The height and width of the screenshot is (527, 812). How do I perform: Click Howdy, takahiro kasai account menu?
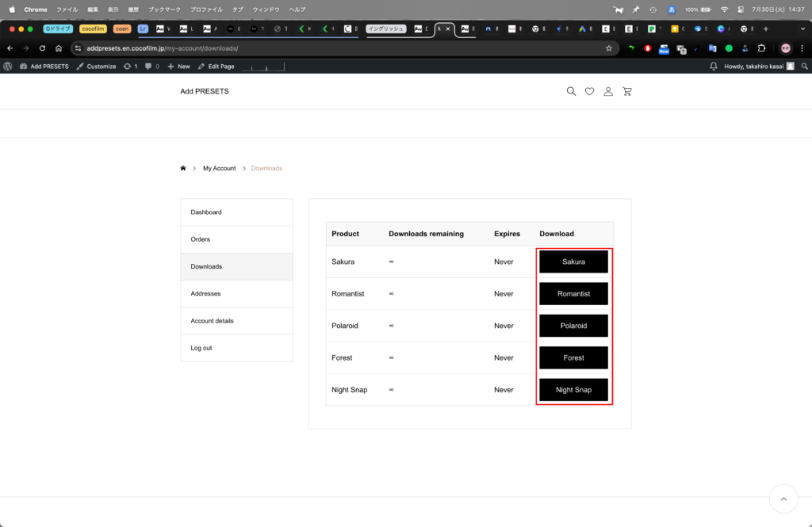[x=759, y=67]
